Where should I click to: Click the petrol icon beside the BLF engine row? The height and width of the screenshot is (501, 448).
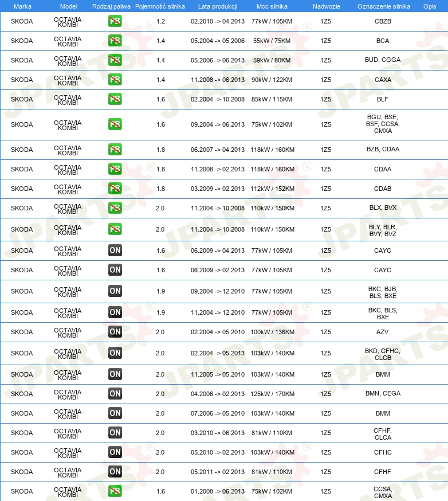click(x=115, y=99)
